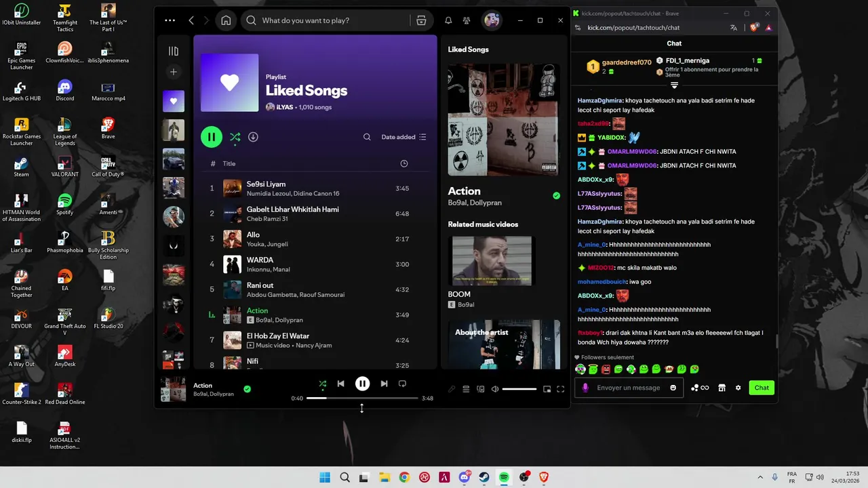Screen dimensions: 868x488
Task: Create a playlist with the plus icon
Action: click(174, 72)
